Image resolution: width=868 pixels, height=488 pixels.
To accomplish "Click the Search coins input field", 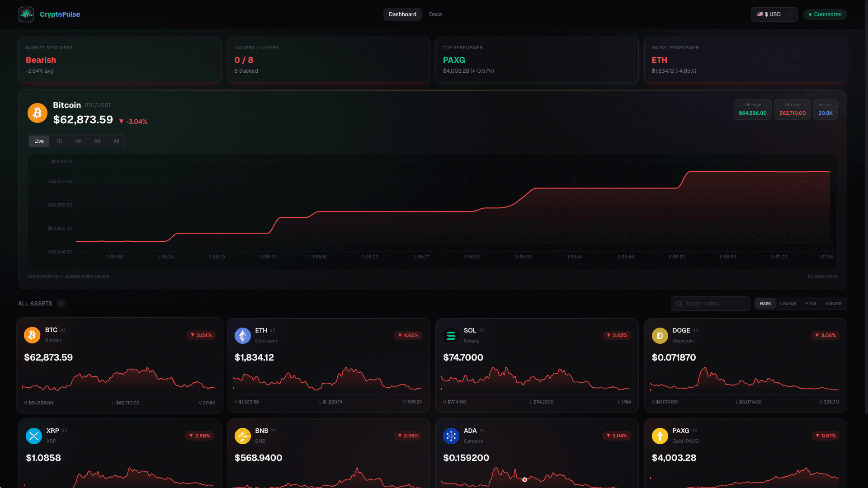I will (710, 304).
